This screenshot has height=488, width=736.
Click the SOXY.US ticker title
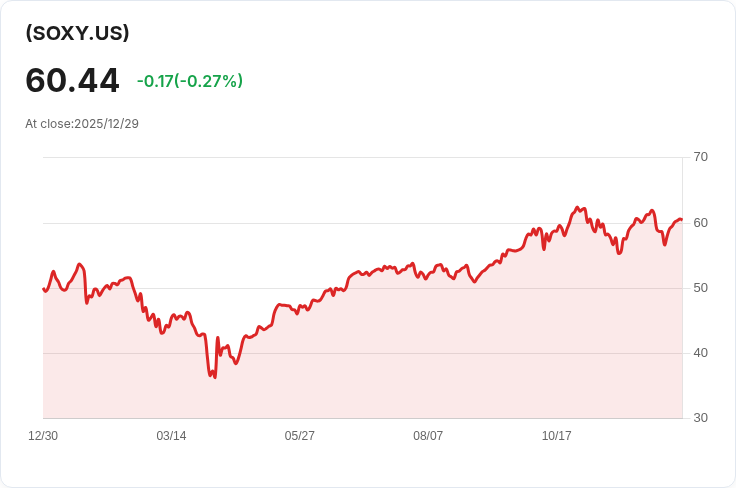point(78,33)
